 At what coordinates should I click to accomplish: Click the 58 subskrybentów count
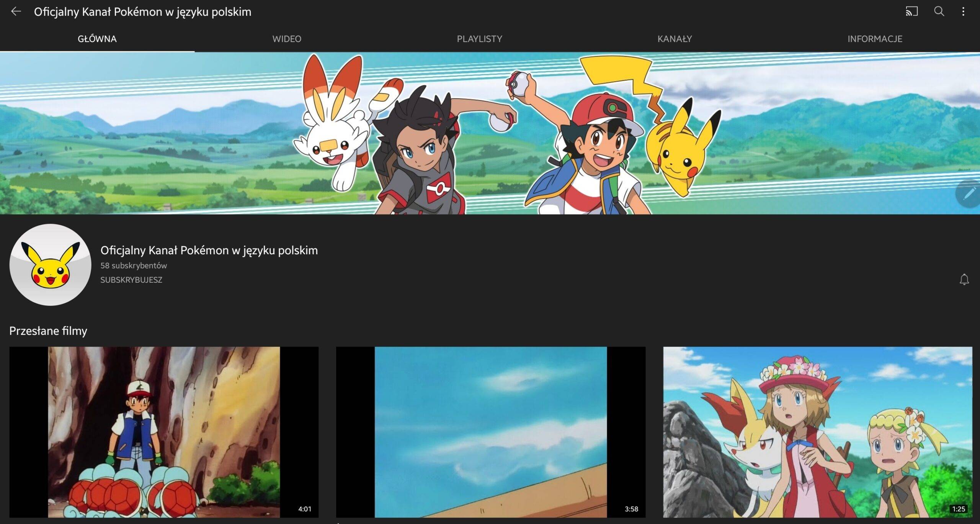tap(134, 265)
